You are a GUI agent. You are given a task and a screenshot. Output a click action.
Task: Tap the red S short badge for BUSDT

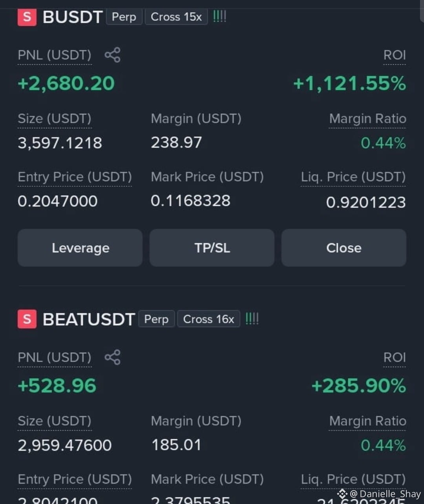[x=27, y=17]
